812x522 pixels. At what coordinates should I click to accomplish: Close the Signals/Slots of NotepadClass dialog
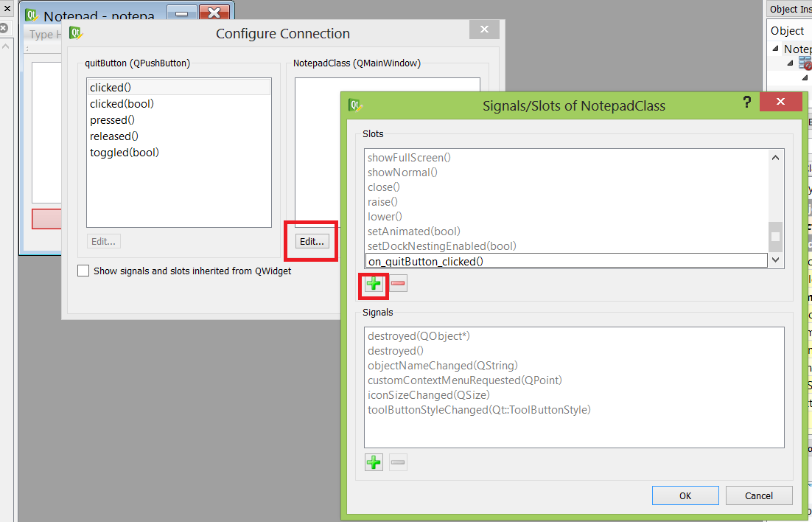(x=780, y=102)
